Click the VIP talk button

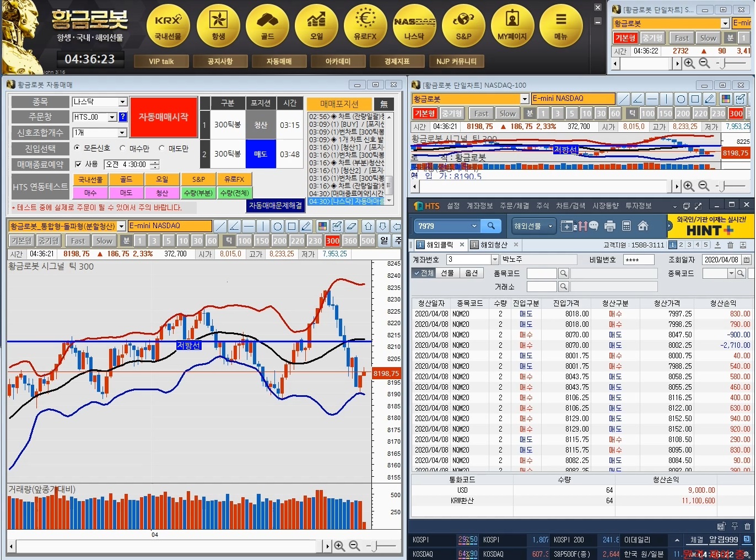(x=161, y=61)
